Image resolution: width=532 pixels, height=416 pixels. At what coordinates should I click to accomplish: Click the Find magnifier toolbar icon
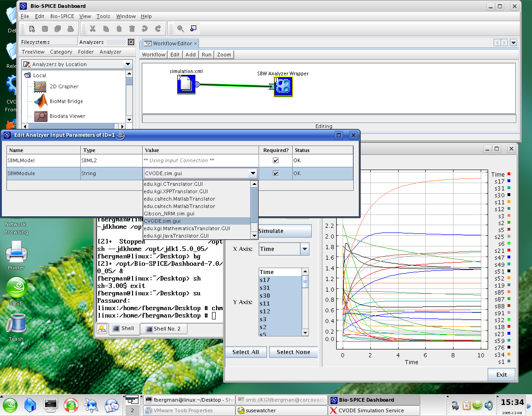tap(181, 29)
